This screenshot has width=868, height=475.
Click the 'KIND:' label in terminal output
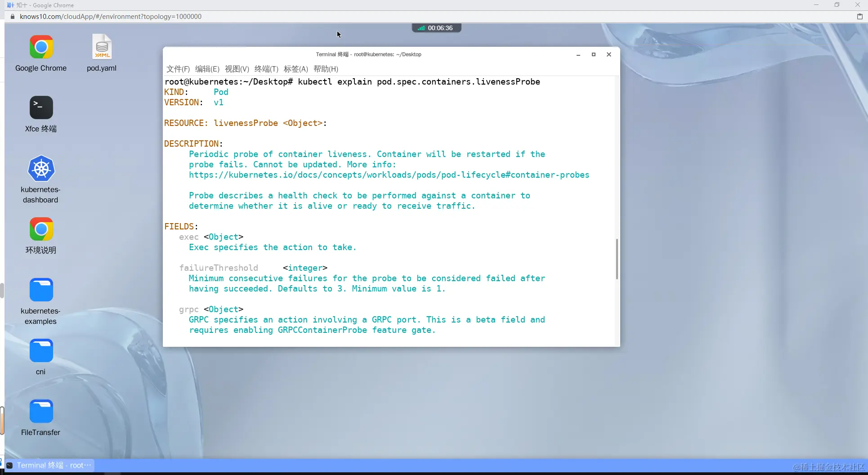click(x=176, y=92)
